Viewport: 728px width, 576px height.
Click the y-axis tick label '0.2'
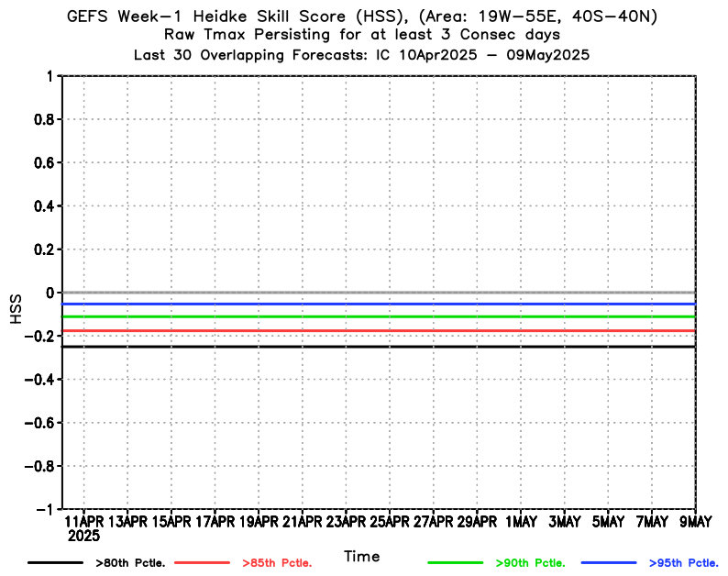(44, 249)
